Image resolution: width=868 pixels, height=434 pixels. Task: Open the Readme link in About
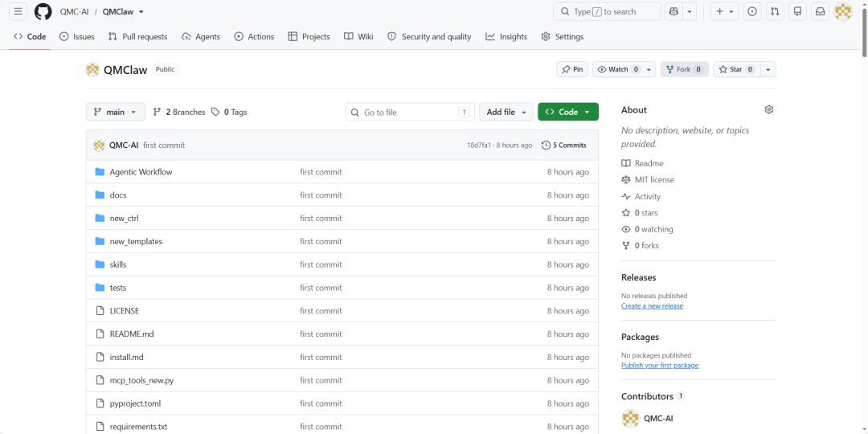click(x=642, y=163)
